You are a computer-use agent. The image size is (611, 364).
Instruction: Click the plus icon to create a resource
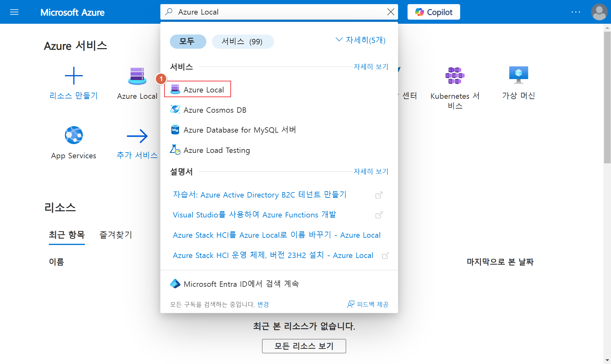[74, 76]
